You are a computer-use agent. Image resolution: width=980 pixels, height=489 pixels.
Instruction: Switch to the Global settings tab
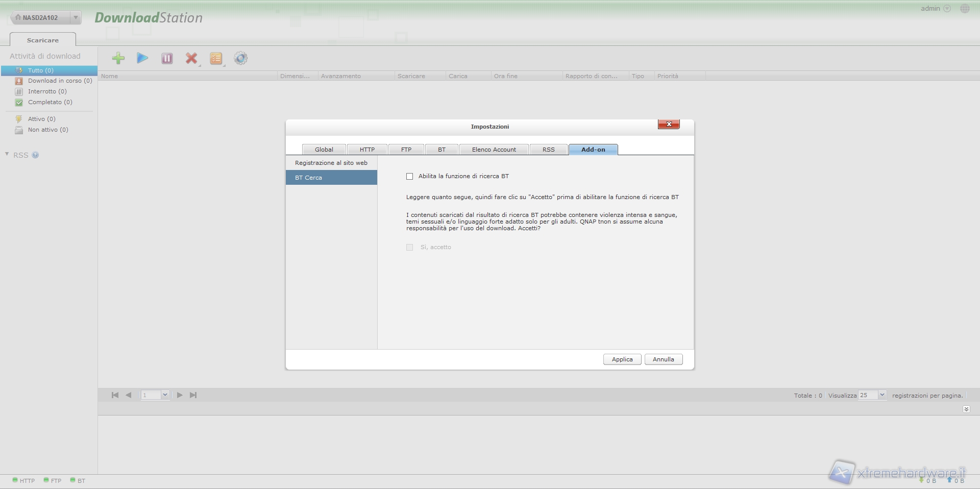click(324, 150)
